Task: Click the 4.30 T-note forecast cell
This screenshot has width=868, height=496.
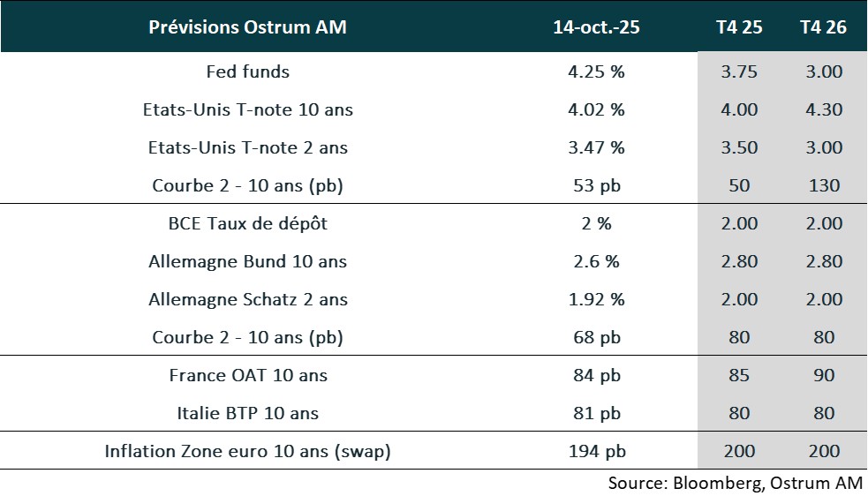Action: coord(824,110)
